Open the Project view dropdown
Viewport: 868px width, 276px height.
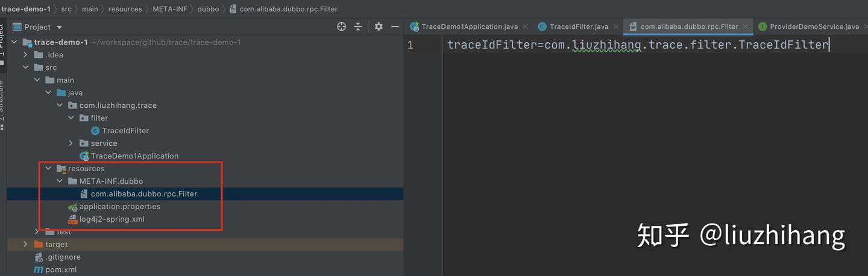tap(59, 27)
